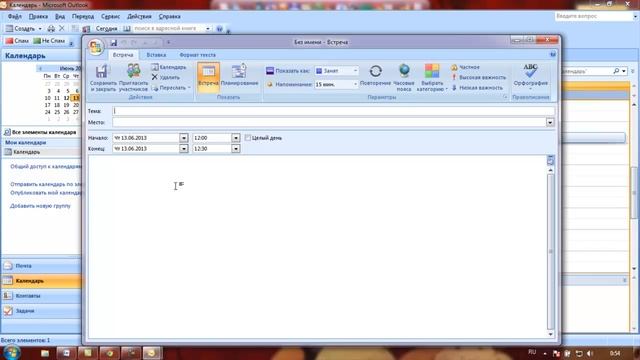Click into the Место location field

tap(329, 122)
